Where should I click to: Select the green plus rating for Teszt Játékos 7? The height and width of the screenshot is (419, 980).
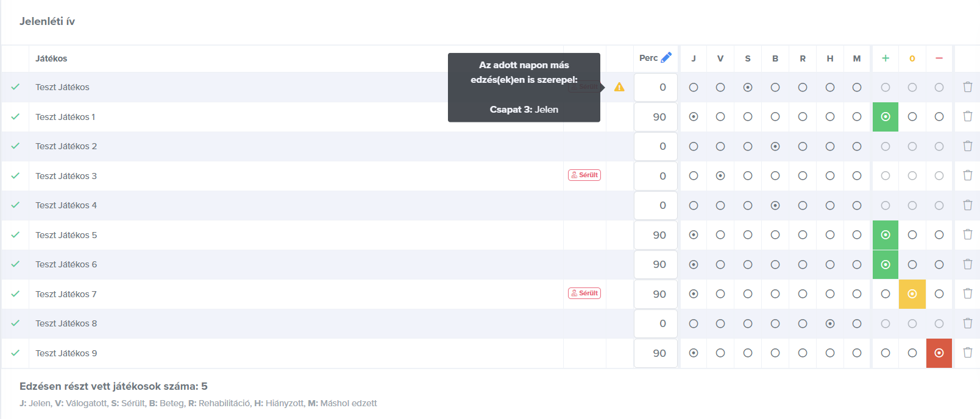point(886,294)
